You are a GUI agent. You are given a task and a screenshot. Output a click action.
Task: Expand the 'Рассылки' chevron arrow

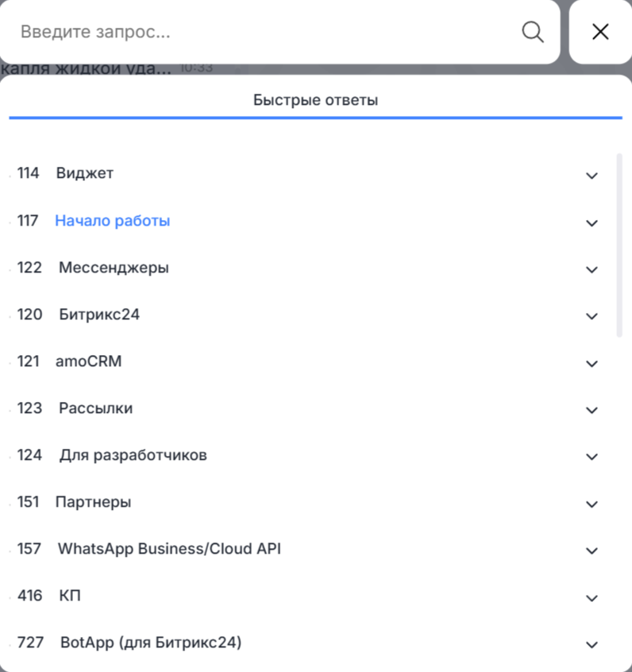point(591,410)
